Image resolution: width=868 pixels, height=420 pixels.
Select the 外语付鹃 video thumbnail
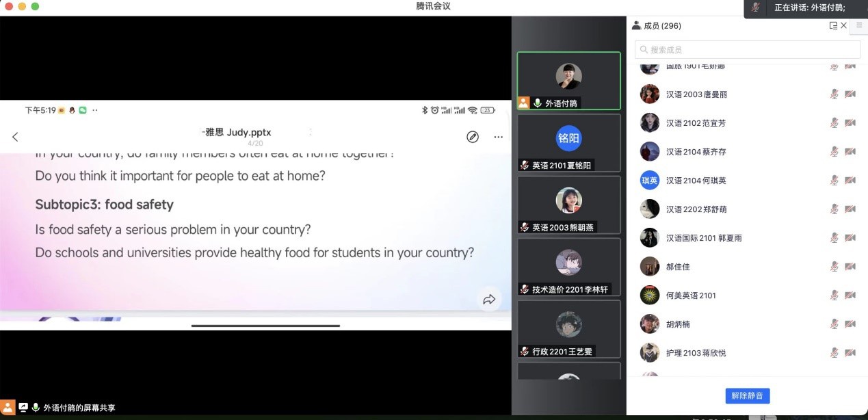568,81
